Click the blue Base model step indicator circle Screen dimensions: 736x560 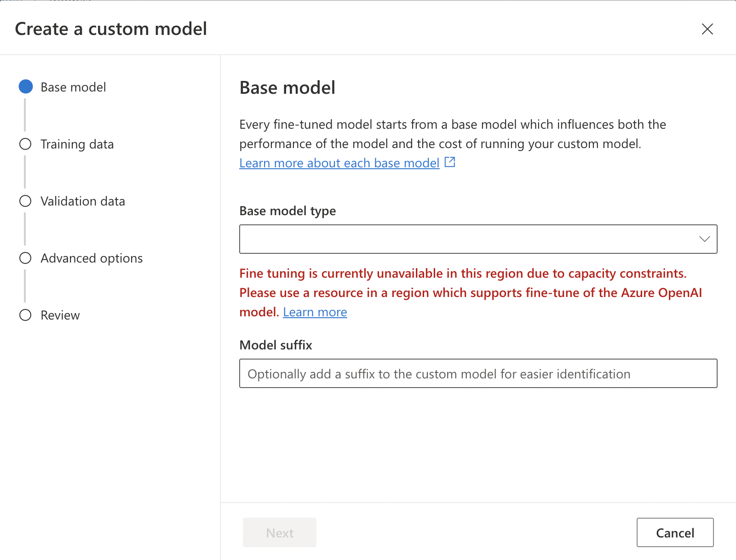pos(26,87)
